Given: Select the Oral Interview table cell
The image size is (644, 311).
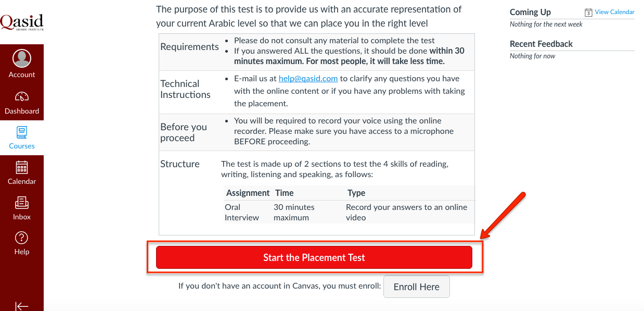Looking at the screenshot, I should click(x=242, y=212).
